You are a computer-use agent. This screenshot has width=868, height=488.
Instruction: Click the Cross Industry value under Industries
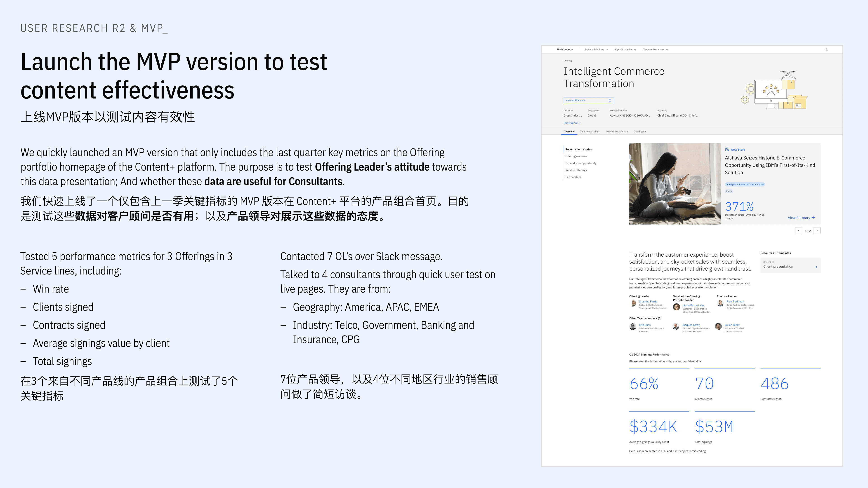(573, 115)
